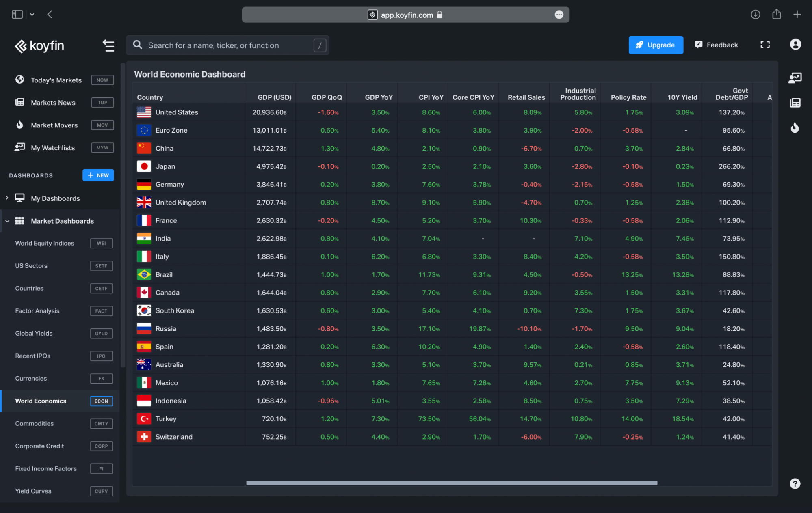812x513 pixels.
Task: Open the notification/download icon top right
Action: click(x=755, y=14)
